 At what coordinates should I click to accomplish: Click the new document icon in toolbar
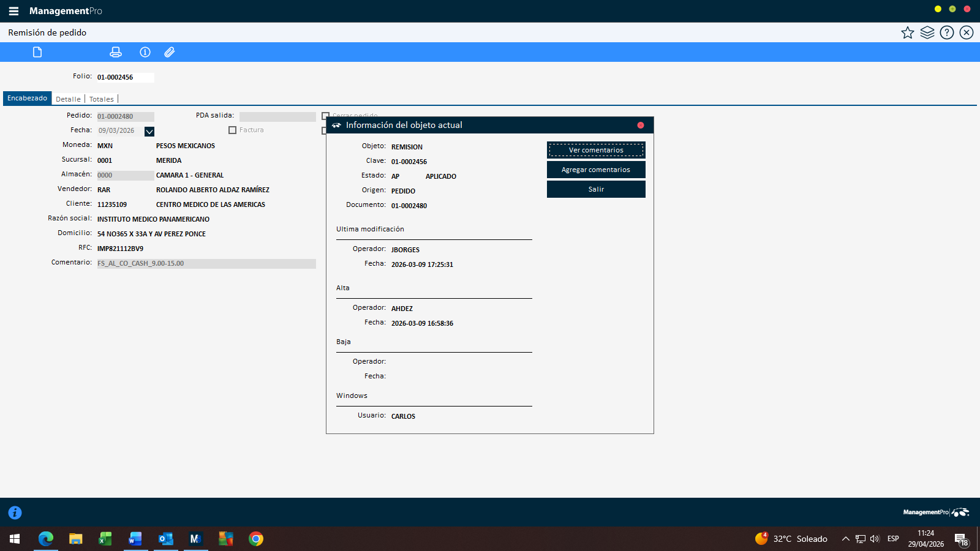pos(37,52)
